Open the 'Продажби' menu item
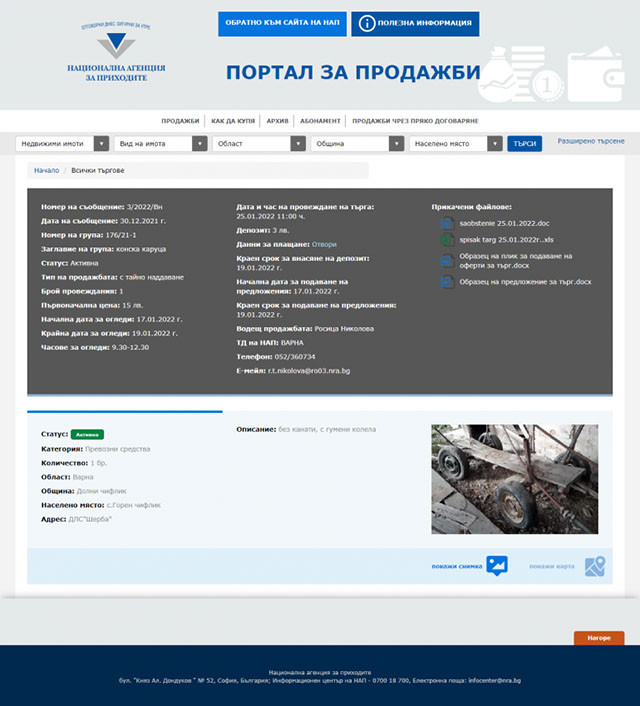Image resolution: width=640 pixels, height=706 pixels. coord(180,121)
